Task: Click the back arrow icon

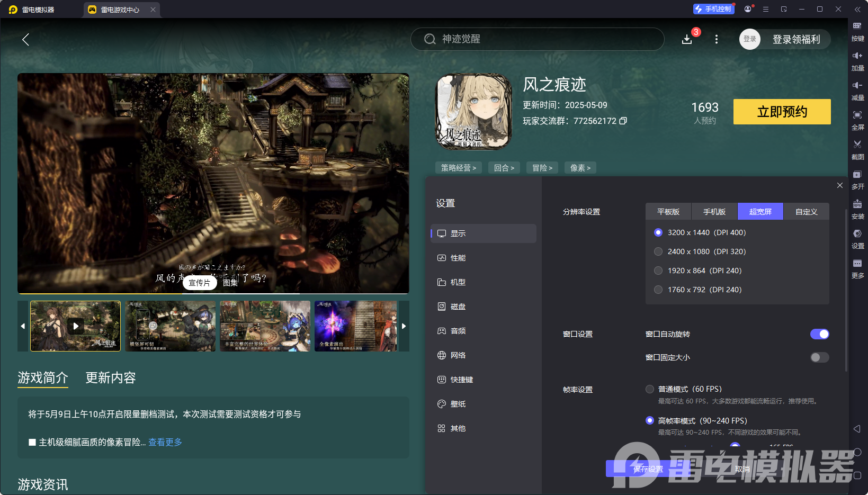Action: (x=25, y=39)
